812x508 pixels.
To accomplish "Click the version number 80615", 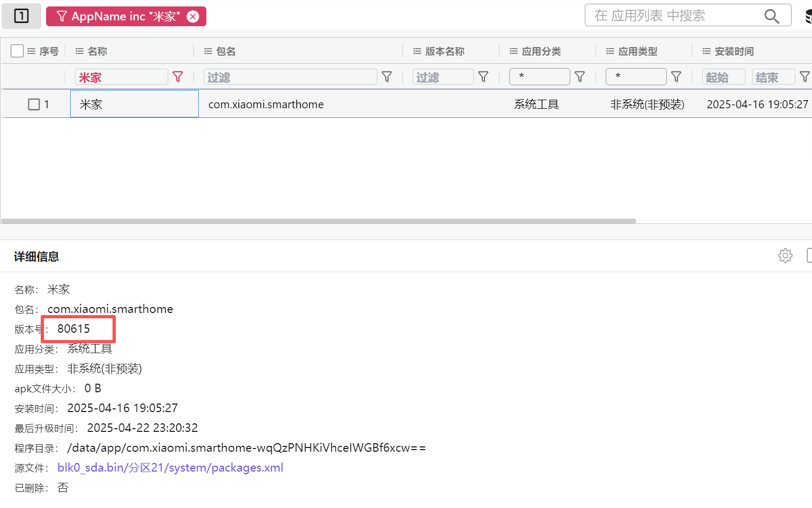I will [x=74, y=329].
